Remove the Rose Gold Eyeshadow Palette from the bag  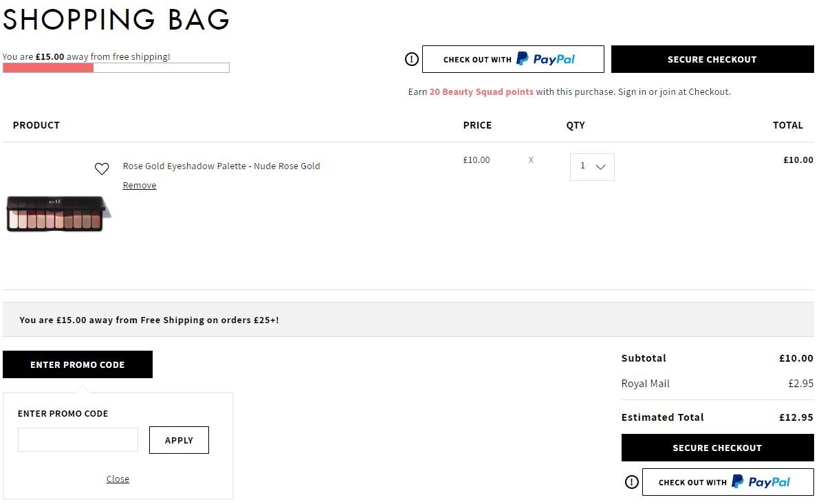click(x=140, y=186)
